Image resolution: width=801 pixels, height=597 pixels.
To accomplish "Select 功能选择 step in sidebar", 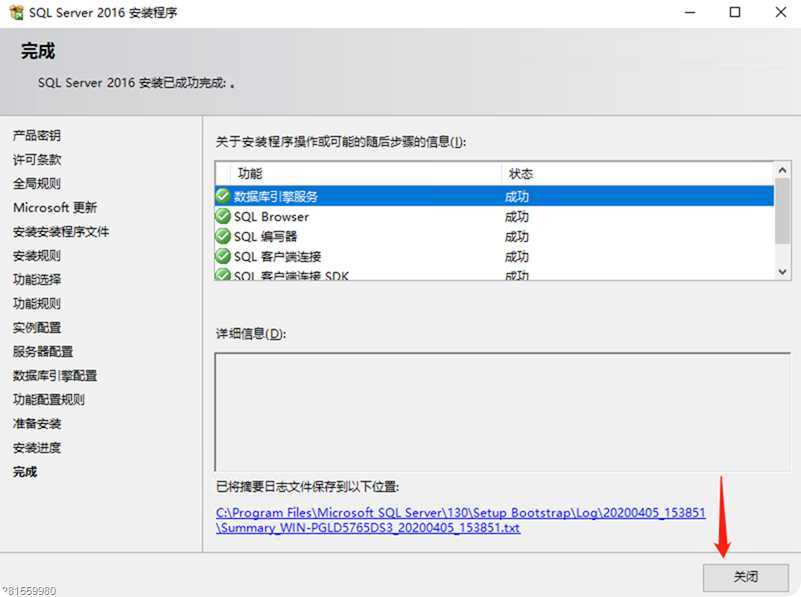I will [x=37, y=279].
